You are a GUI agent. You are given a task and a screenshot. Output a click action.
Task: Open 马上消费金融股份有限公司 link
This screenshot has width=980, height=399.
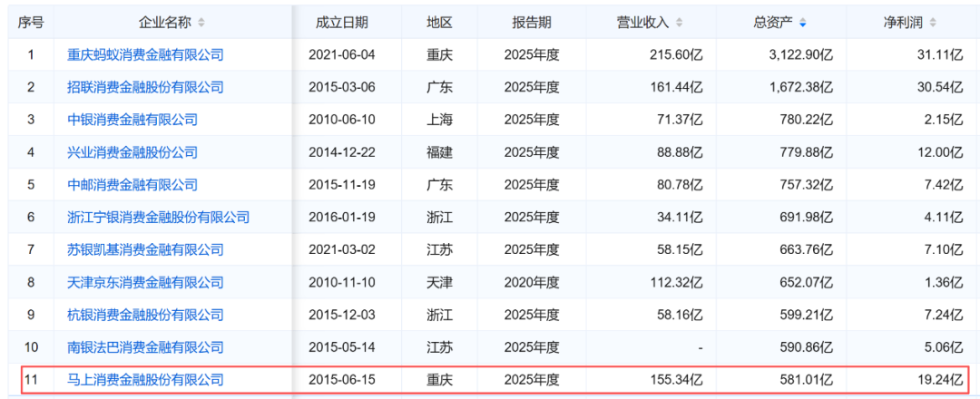[x=145, y=380]
